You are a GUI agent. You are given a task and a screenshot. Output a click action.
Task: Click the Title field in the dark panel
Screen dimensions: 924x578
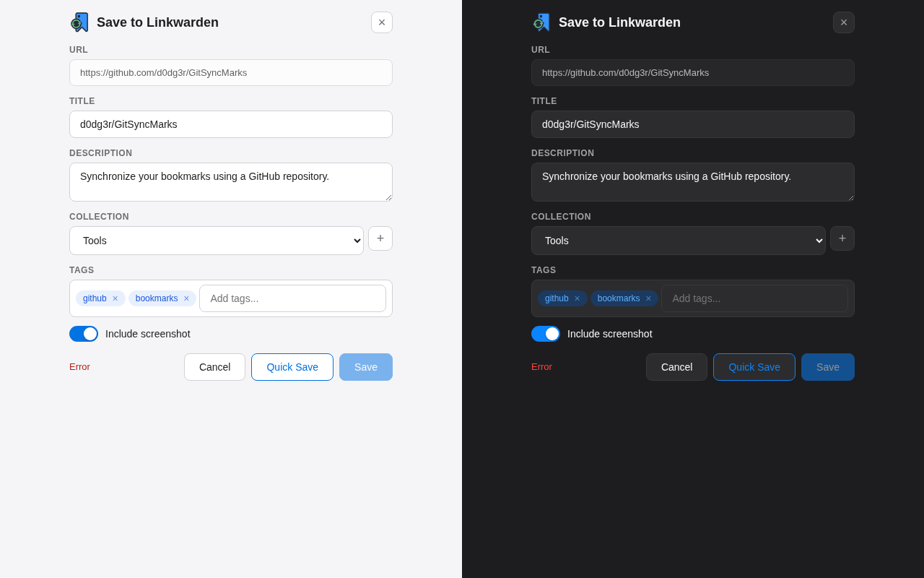pyautogui.click(x=693, y=124)
